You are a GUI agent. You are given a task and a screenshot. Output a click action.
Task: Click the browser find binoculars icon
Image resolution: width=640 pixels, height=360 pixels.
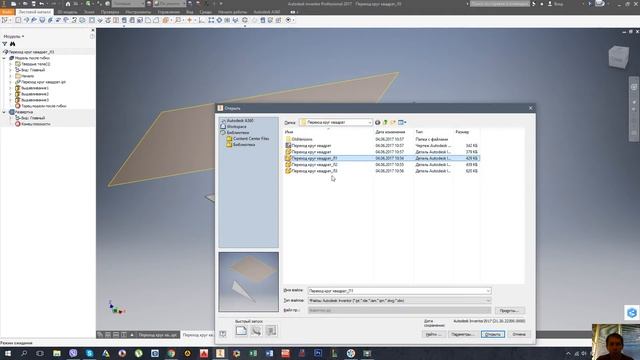click(13, 44)
